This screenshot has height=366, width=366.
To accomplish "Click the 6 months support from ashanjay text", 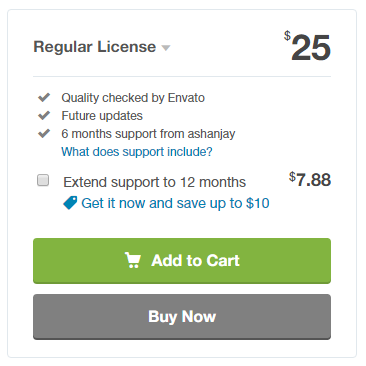I will [148, 134].
